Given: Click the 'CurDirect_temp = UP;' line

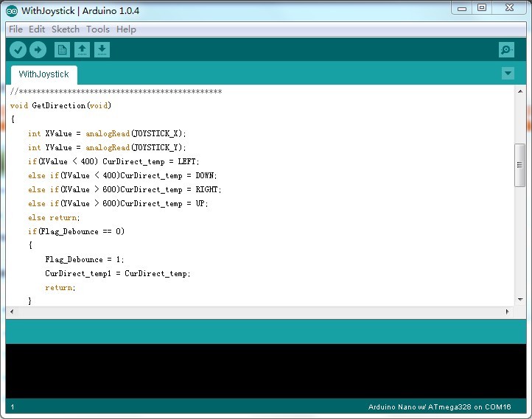Looking at the screenshot, I should tap(118, 203).
